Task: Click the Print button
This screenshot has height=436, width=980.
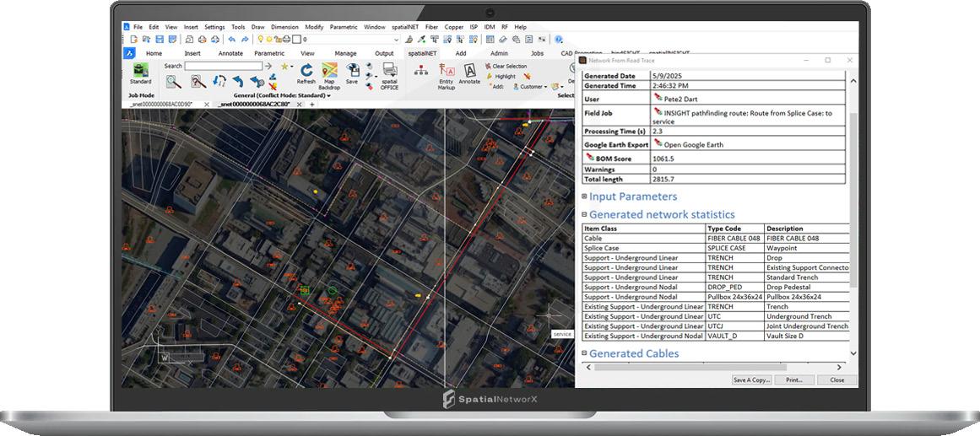Action: [x=793, y=379]
